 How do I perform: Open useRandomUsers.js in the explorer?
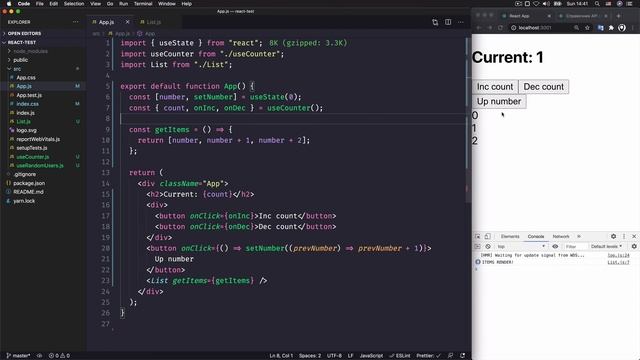coord(40,166)
